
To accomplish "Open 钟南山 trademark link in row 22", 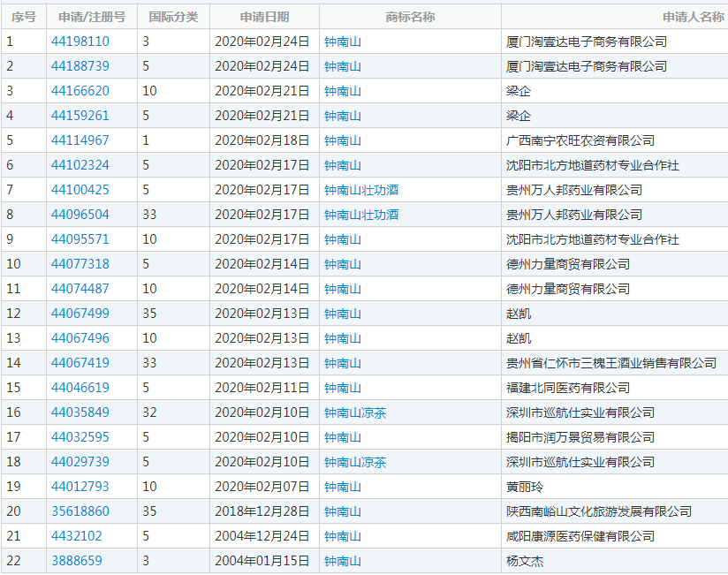I will click(x=342, y=561).
